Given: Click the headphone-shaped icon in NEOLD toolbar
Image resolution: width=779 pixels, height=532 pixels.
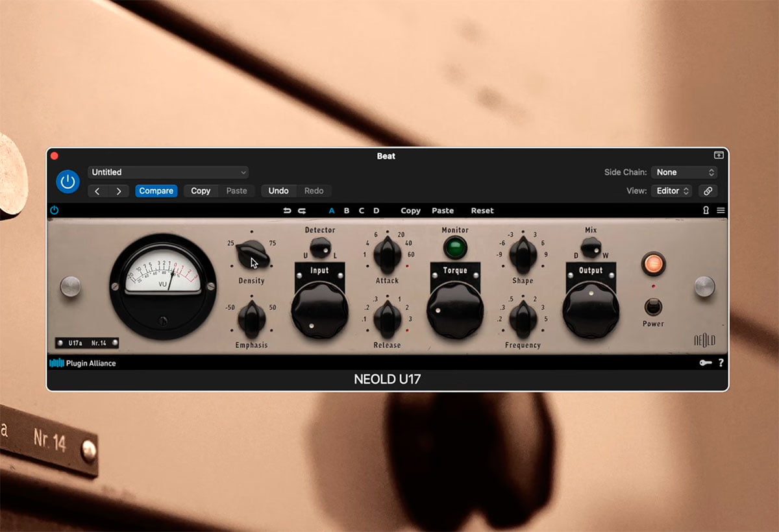Looking at the screenshot, I should click(706, 210).
